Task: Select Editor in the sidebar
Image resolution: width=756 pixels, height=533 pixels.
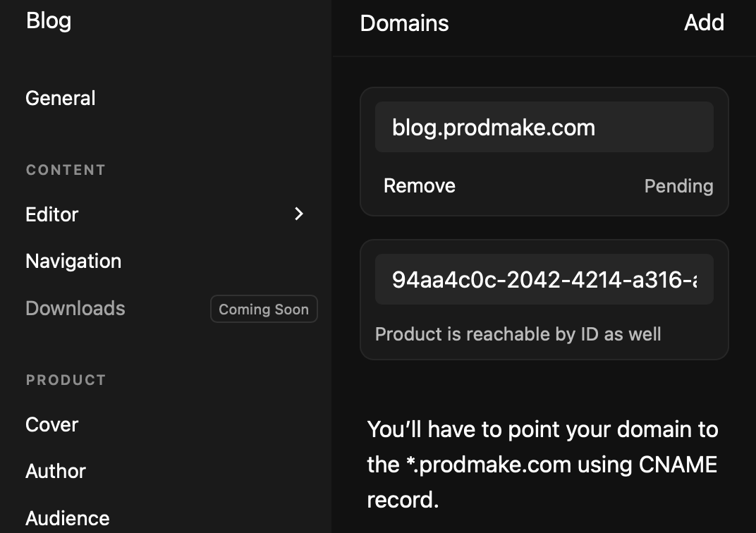Action: click(52, 214)
